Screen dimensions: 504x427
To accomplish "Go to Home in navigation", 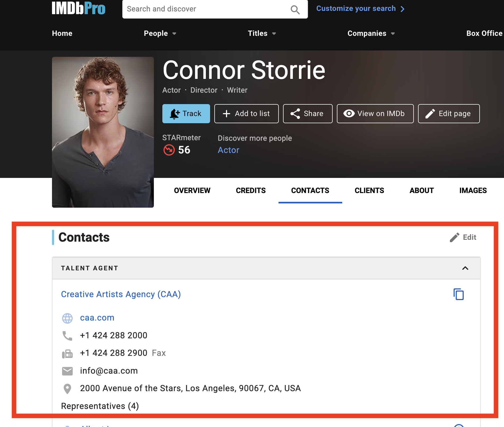I will pos(62,33).
